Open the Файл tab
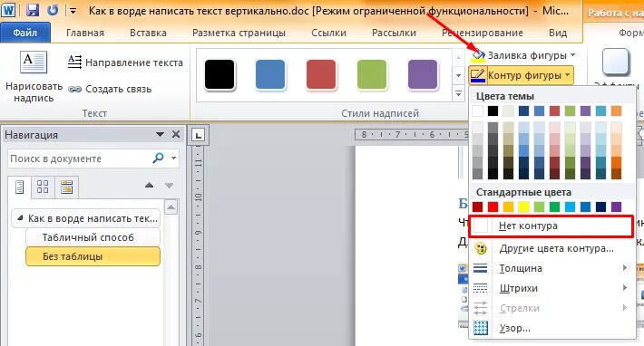 (25, 33)
